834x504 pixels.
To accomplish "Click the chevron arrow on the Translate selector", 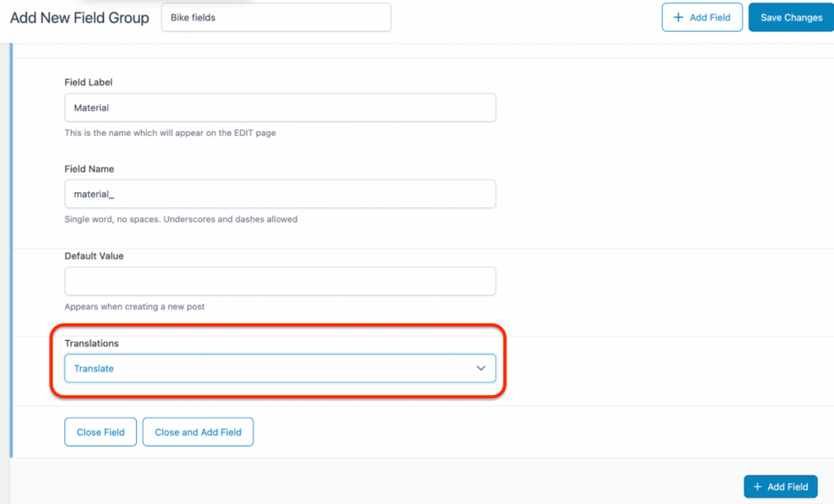I will pyautogui.click(x=481, y=368).
